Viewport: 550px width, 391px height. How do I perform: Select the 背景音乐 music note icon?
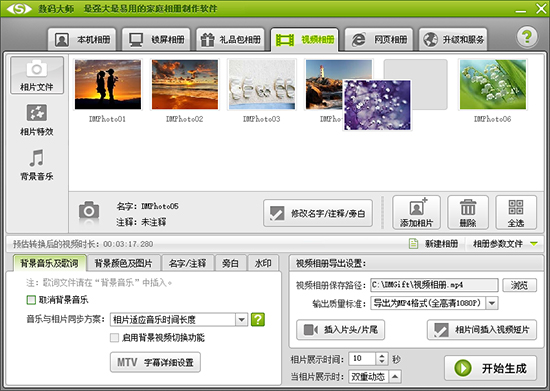(36, 158)
